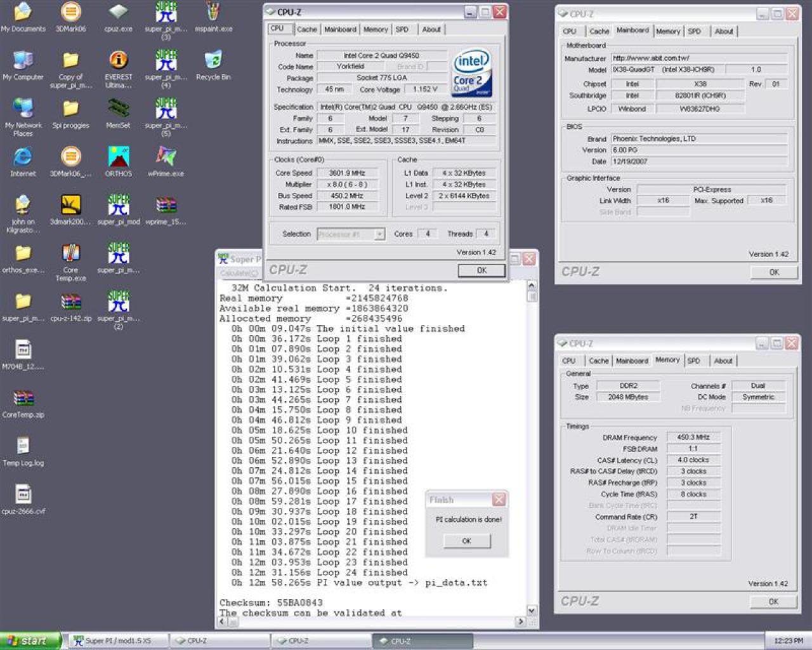The height and width of the screenshot is (650, 812).
Task: Click the Bus Speed value 450.2 MHz
Action: pos(347,196)
